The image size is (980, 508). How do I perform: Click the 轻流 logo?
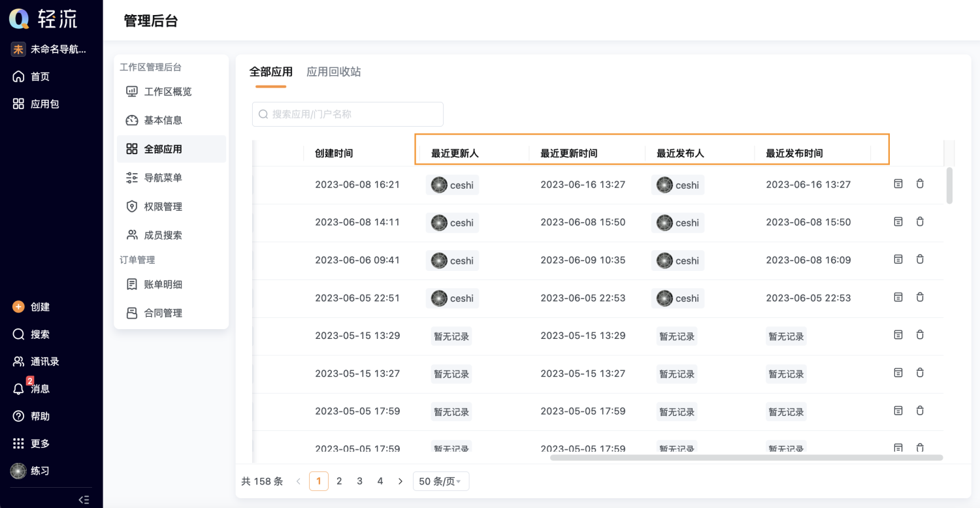pos(43,19)
